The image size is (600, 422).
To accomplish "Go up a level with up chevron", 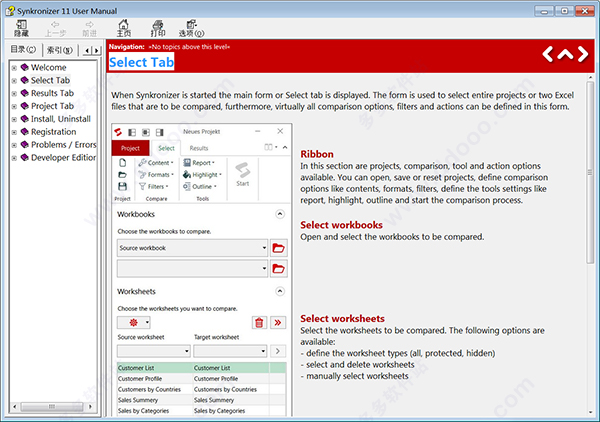I will tap(565, 54).
